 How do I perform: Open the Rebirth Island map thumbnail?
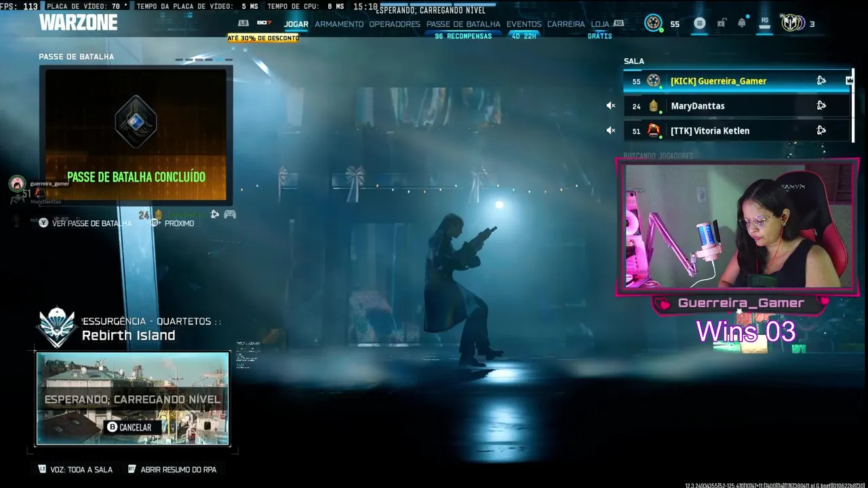[x=133, y=399]
